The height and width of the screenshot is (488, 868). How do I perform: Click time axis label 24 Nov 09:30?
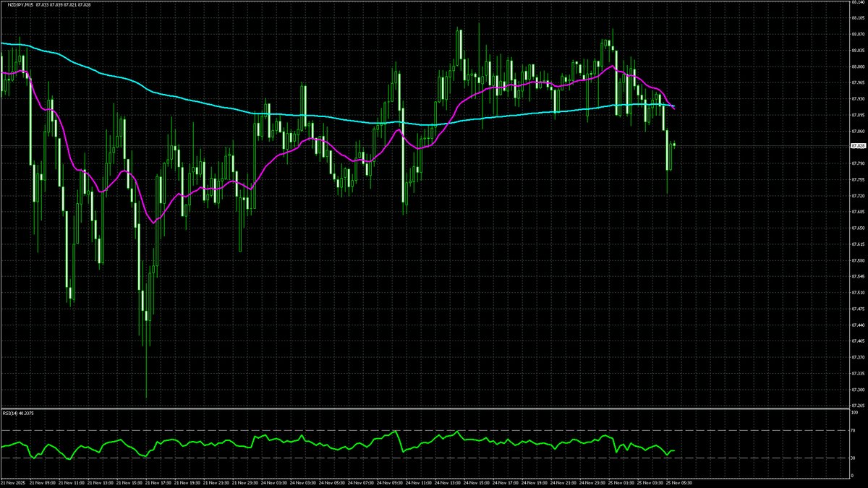pos(391,483)
